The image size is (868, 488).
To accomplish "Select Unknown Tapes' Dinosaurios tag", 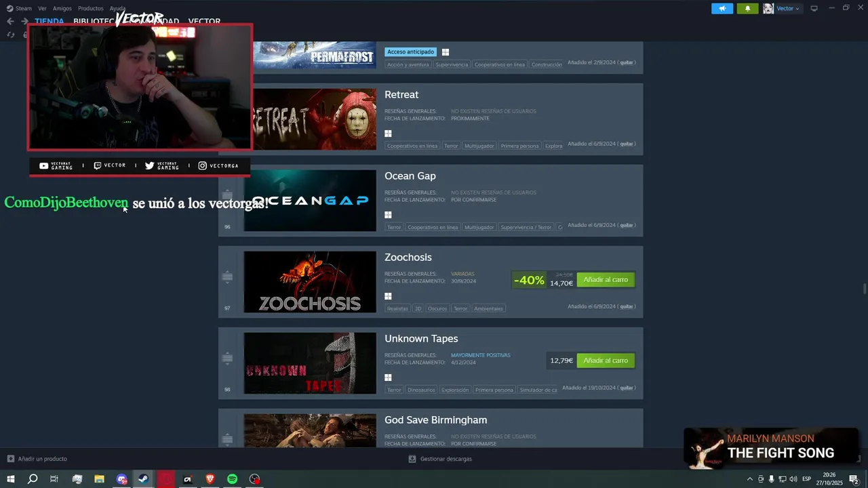I will [x=421, y=390].
